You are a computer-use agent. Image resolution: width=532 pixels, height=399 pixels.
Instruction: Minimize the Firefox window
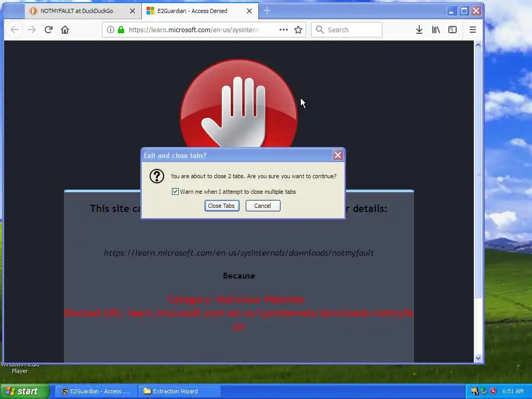(451, 11)
